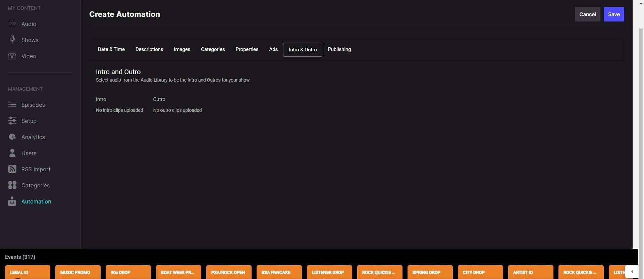Click the Shows microphone icon
Image resolution: width=644 pixels, height=279 pixels.
[12, 40]
